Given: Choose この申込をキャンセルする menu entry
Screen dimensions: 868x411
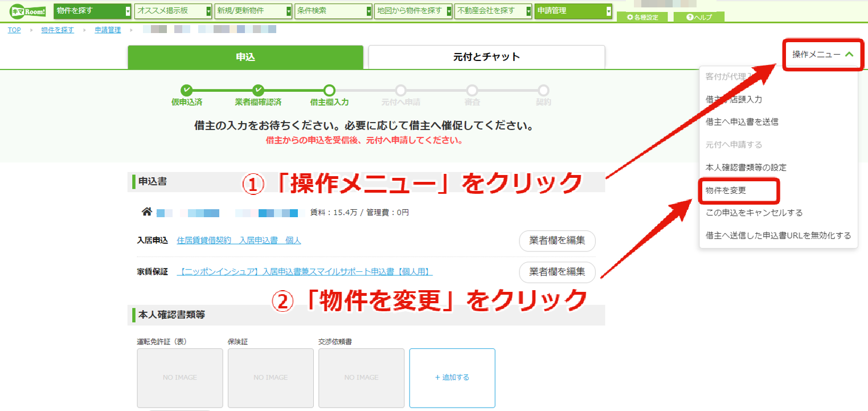Looking at the screenshot, I should [754, 213].
